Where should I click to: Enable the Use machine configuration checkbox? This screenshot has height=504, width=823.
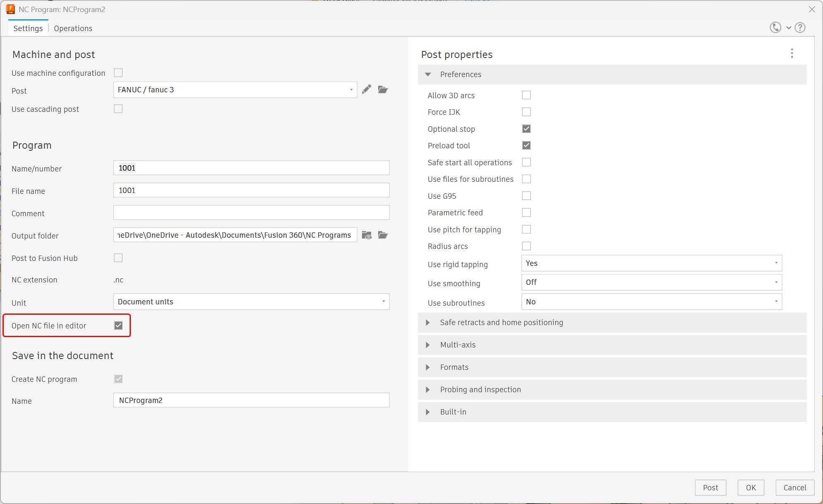click(x=118, y=73)
